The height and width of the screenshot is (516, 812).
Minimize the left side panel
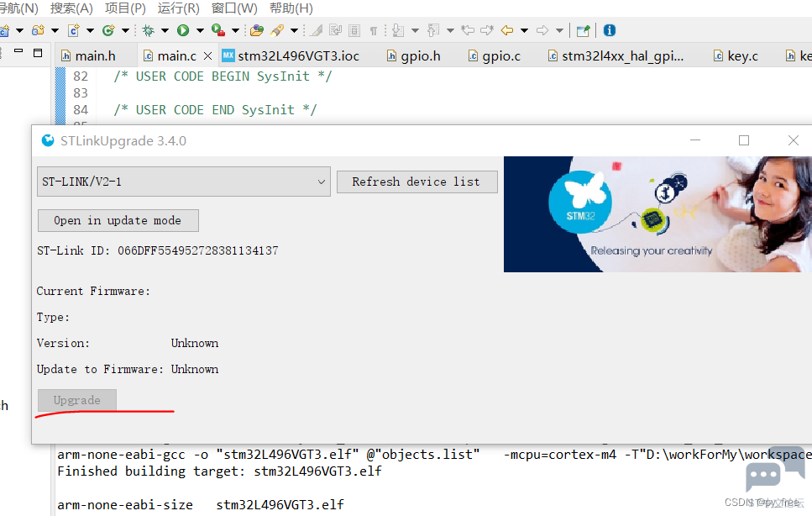[x=18, y=51]
